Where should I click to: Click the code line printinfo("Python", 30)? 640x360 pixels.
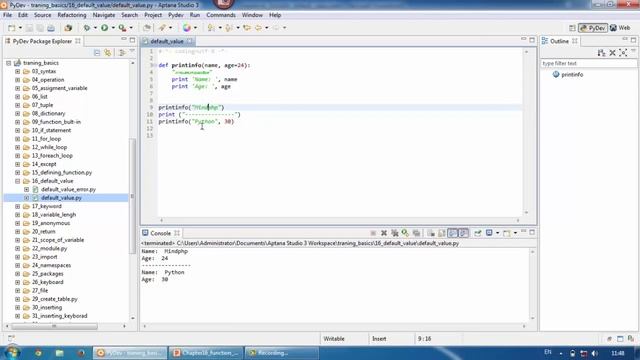(196, 121)
